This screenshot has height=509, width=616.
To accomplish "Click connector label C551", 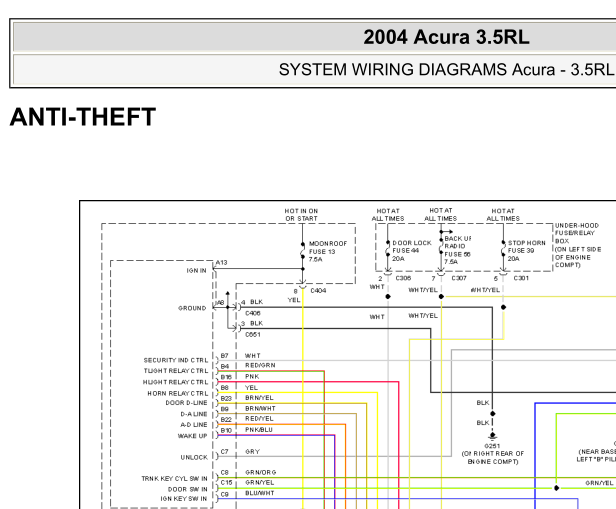I will point(253,335).
